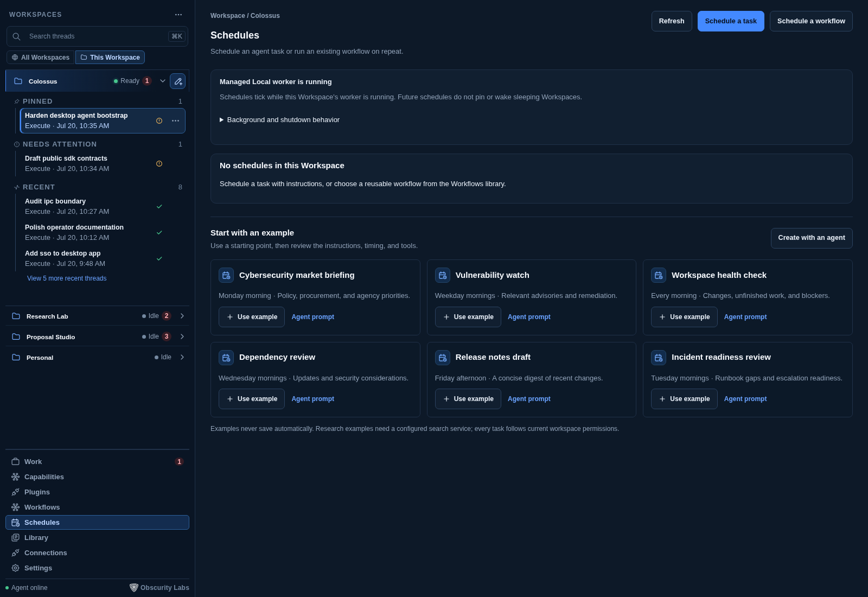Click warning icon on Draft public sdk contracts
Viewport: 868px width, 597px height.
pos(159,163)
